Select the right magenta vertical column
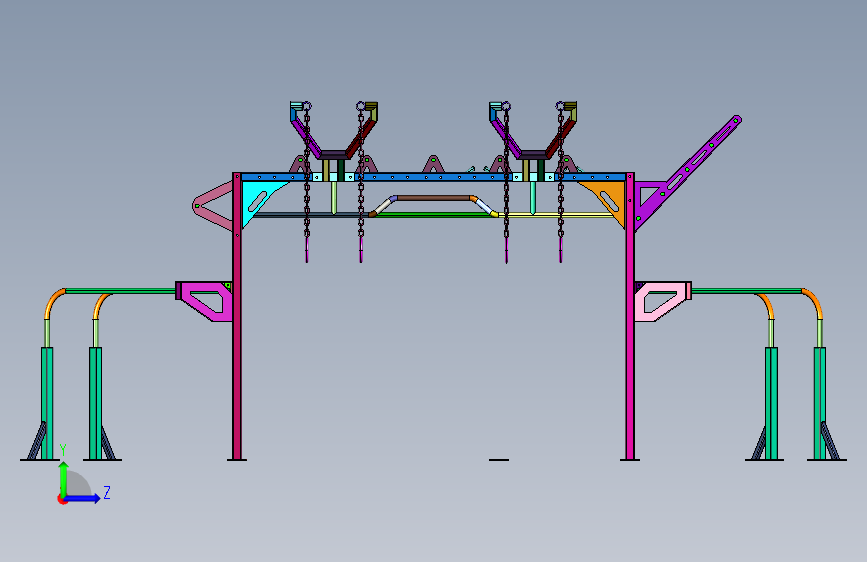Viewport: 867px width, 562px height. (x=630, y=316)
